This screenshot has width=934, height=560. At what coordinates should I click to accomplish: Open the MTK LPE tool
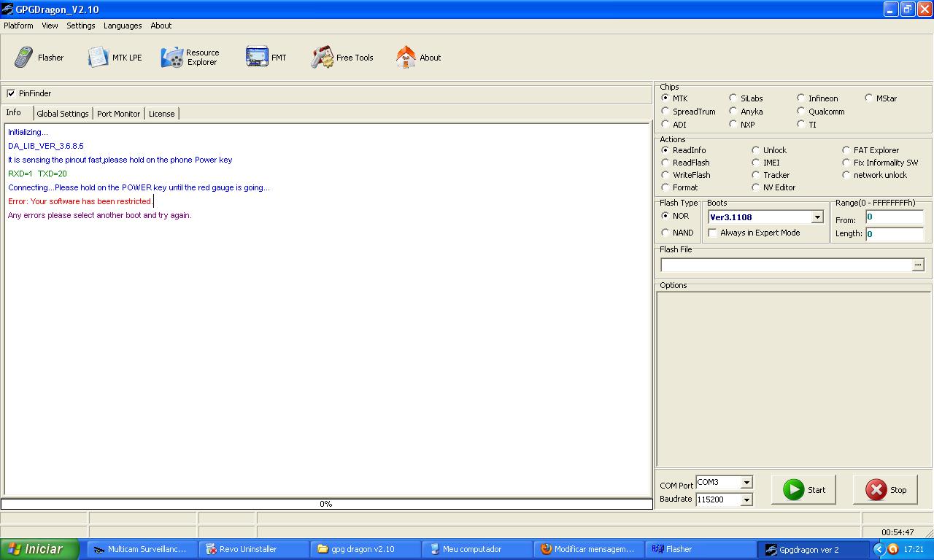115,58
